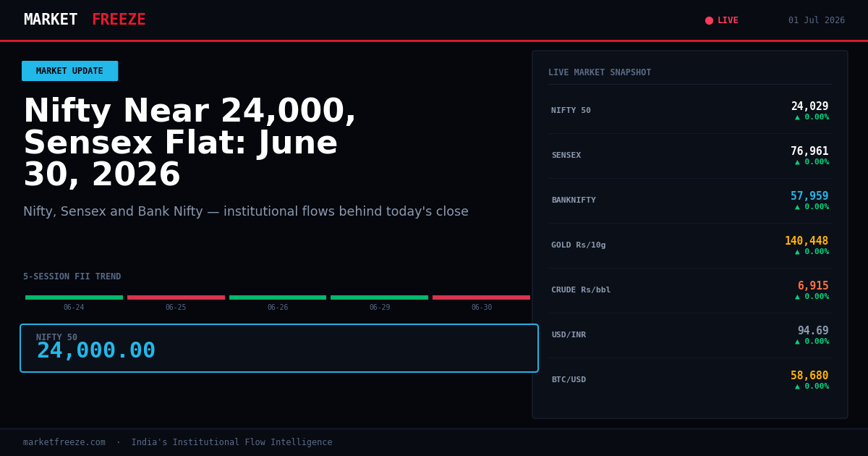Click the green up arrow under SENSEX
The image size is (868, 456).
798,162
